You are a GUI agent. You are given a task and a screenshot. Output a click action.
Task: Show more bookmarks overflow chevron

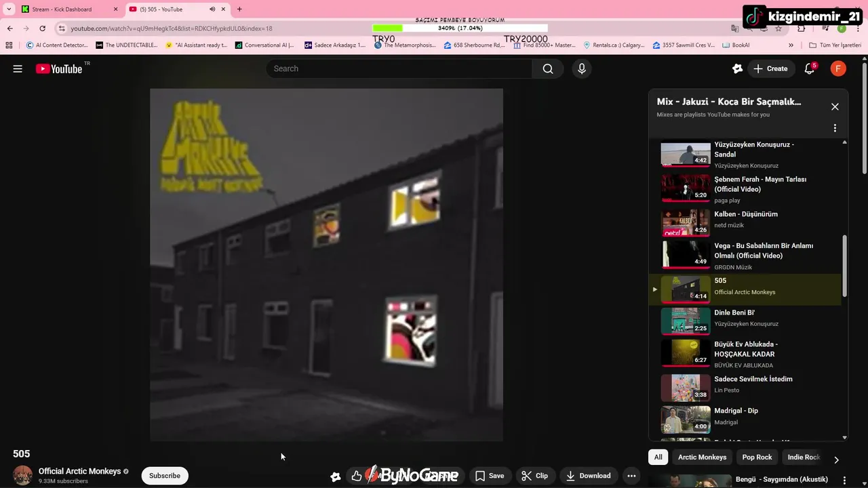click(791, 45)
